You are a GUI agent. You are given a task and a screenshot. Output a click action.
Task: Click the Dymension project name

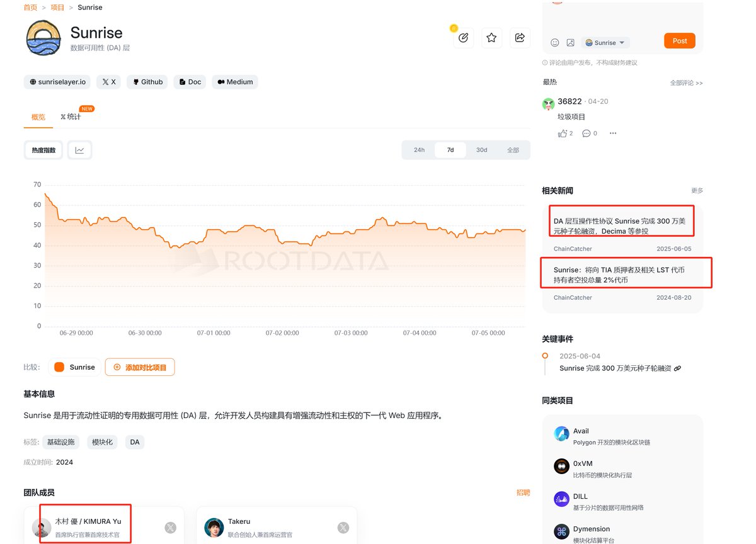coord(592,529)
